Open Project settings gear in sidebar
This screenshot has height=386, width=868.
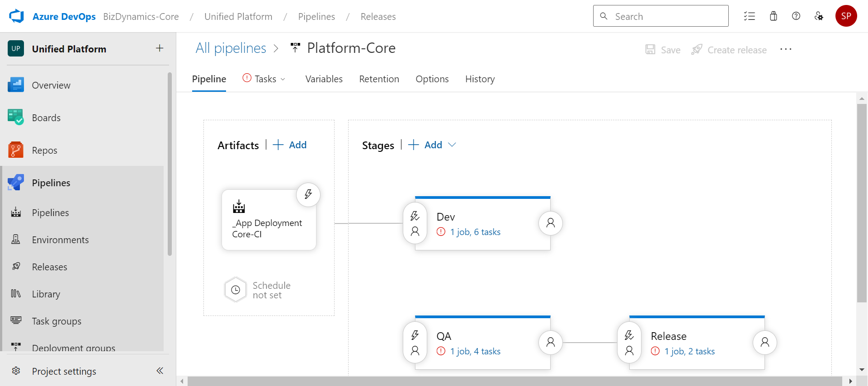click(16, 371)
